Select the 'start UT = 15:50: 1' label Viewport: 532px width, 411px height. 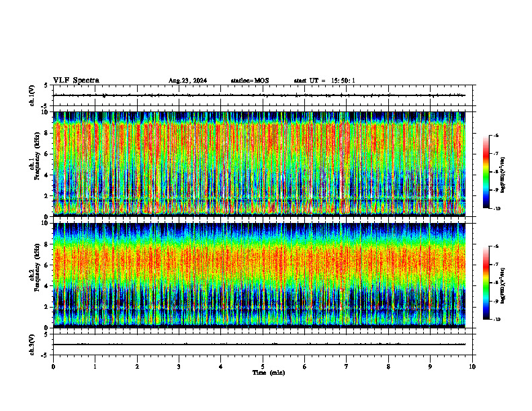324,81
